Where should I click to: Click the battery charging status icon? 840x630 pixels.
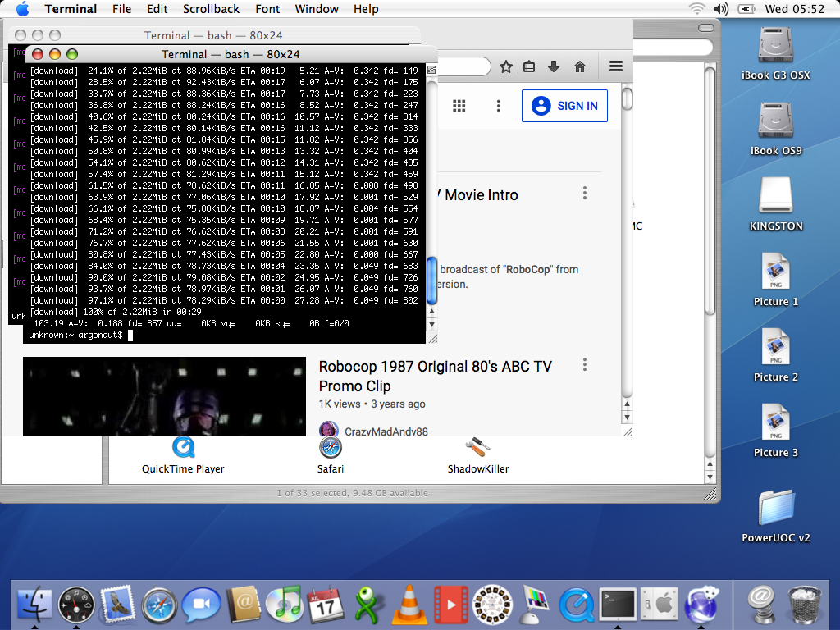(746, 8)
